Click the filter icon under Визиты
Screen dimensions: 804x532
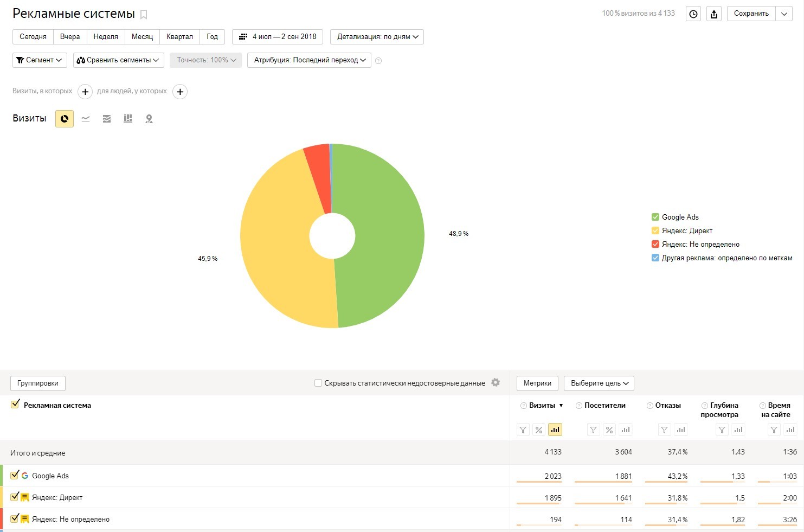click(523, 430)
